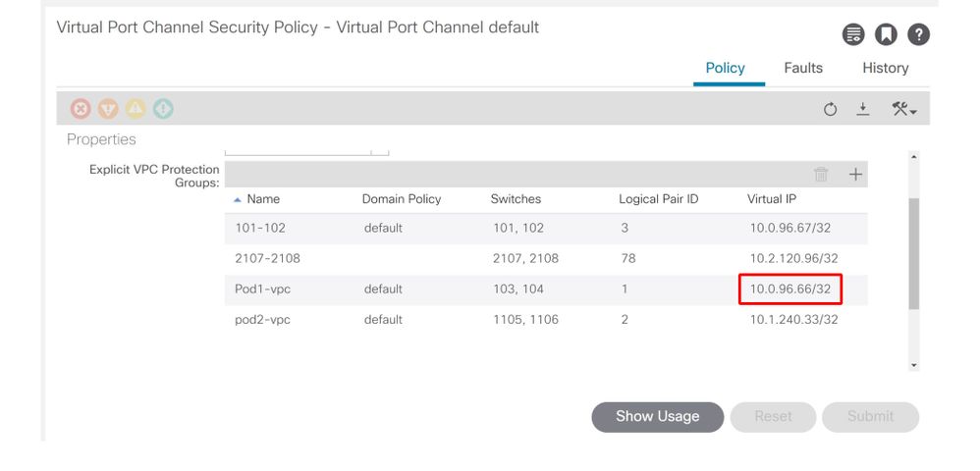Click the Submit button
Screen dimensions: 980x471
[870, 416]
